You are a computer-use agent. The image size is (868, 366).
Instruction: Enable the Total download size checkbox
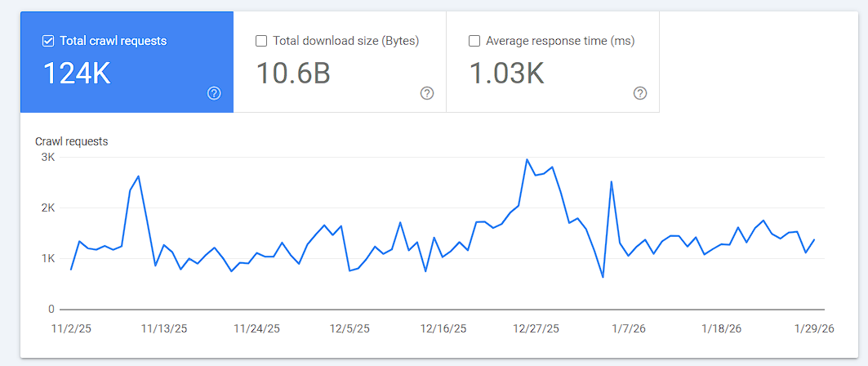[x=261, y=41]
